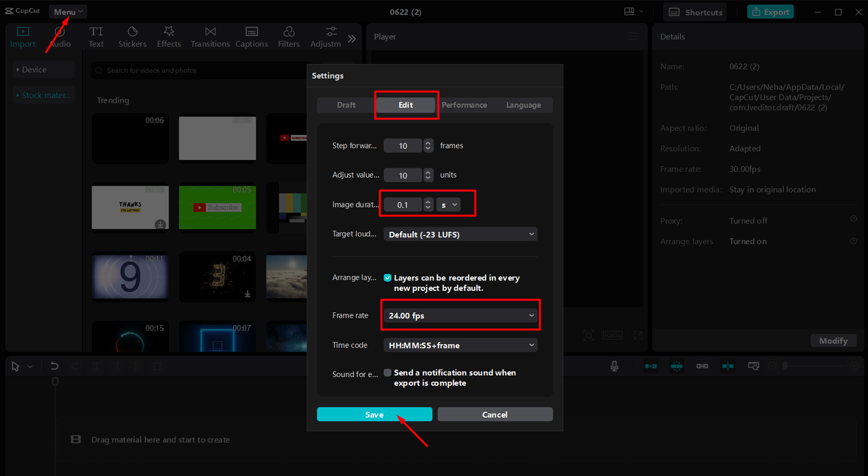
Task: Open the select-tool dropdown arrow in timeline
Action: [30, 367]
